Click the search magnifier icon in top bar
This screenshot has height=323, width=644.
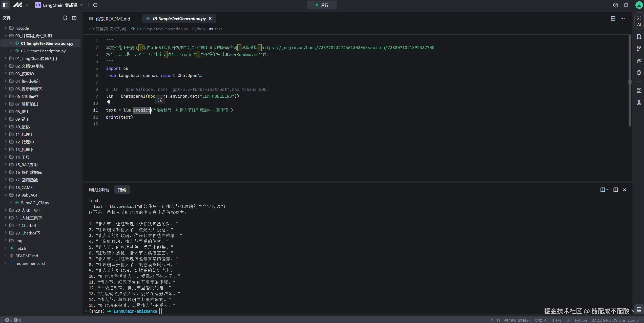coord(95,5)
